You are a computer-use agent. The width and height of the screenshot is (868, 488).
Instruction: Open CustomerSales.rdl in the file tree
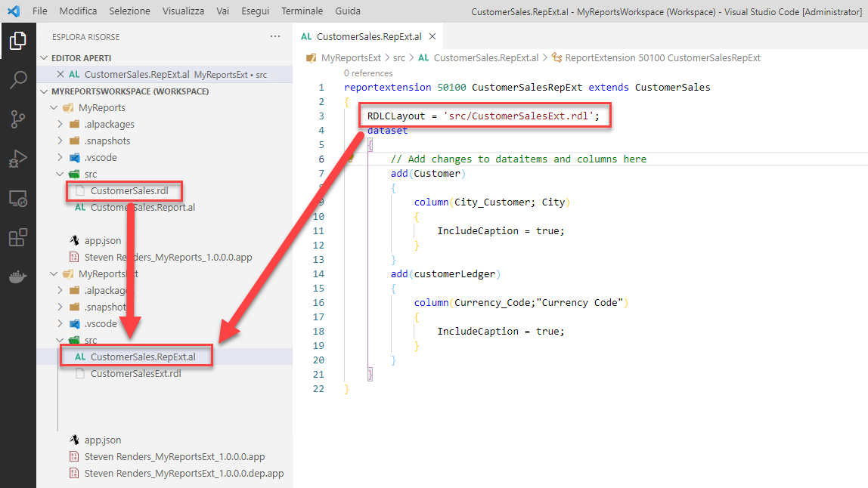(x=129, y=190)
